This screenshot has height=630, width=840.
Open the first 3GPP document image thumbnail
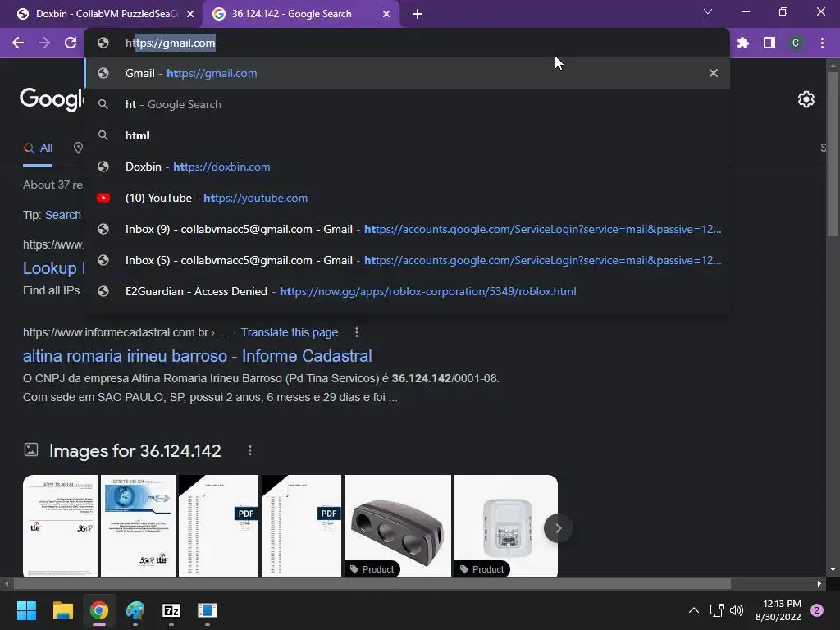pyautogui.click(x=61, y=526)
